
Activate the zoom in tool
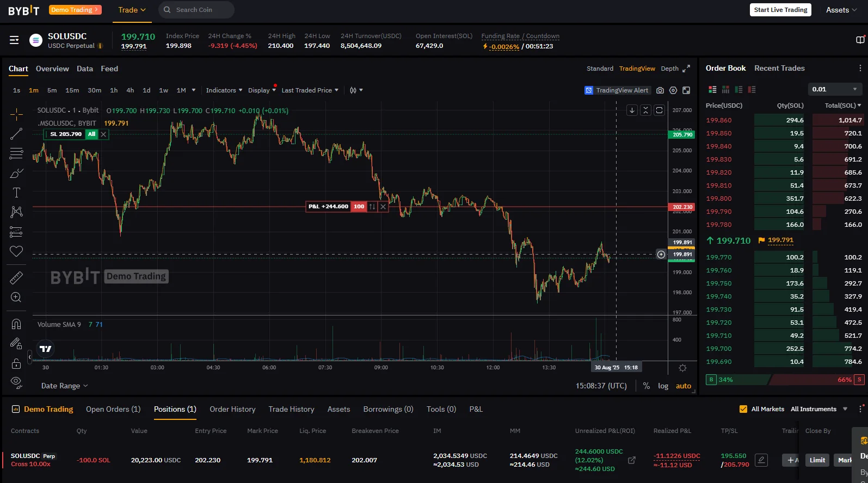(16, 298)
